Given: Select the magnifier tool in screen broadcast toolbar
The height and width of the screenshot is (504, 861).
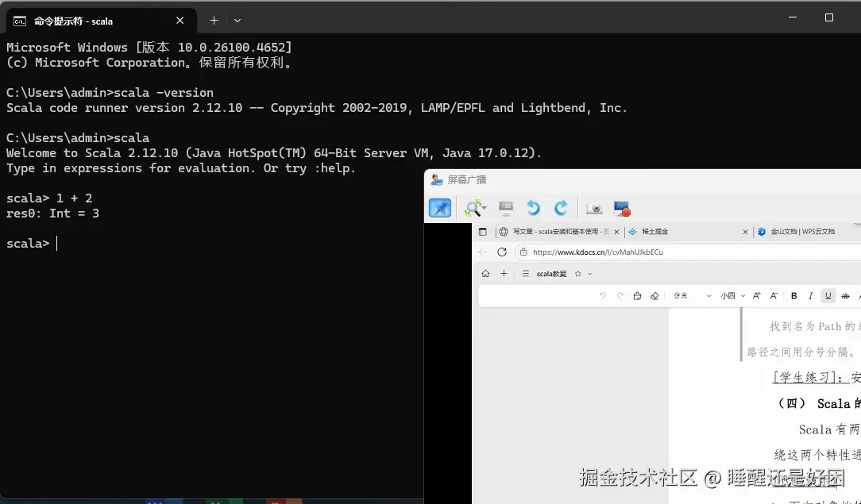Looking at the screenshot, I should [x=475, y=208].
